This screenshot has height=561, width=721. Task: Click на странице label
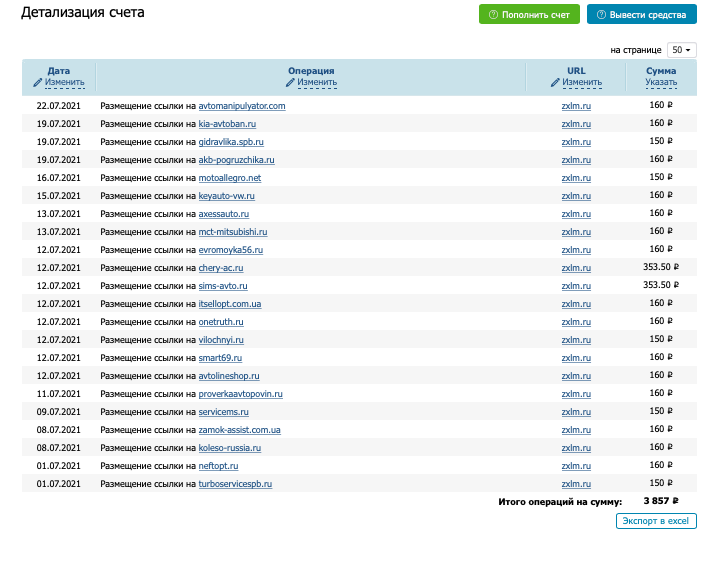click(x=636, y=50)
